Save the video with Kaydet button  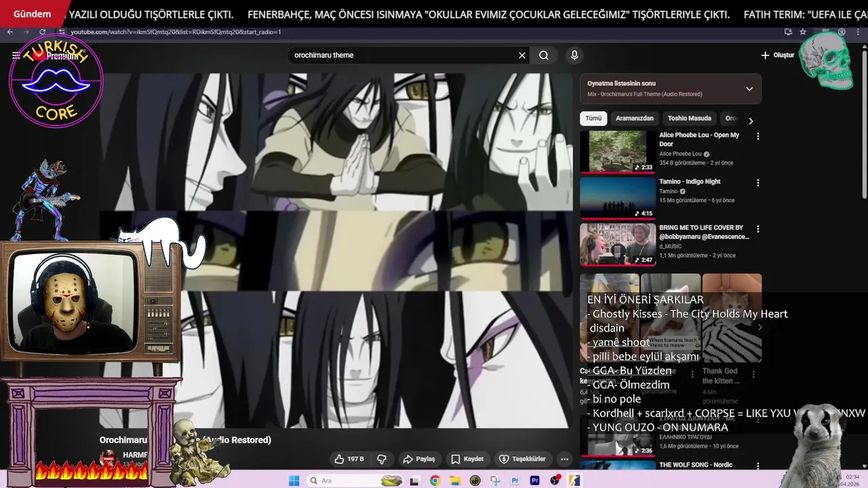point(467,459)
